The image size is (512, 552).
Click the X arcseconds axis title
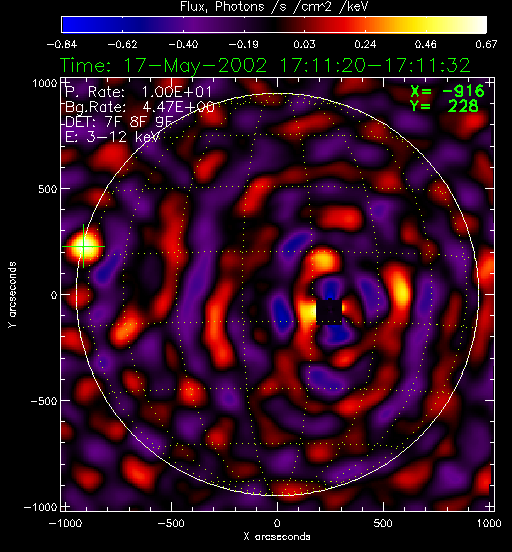pyautogui.click(x=277, y=537)
